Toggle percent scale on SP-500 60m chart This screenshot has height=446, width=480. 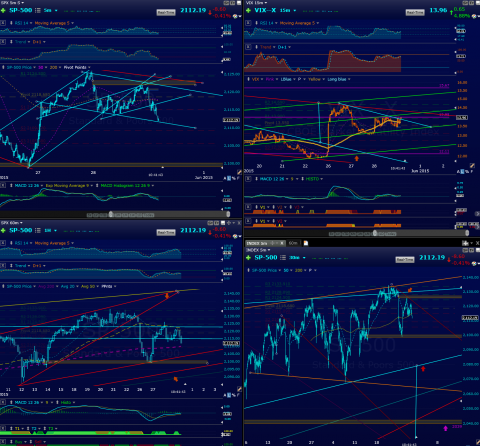tap(234, 395)
